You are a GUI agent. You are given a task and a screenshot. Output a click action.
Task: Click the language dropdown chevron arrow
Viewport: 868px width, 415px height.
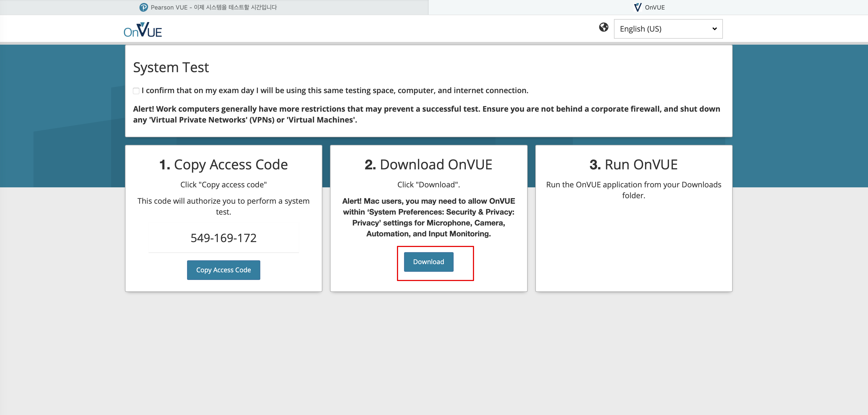pyautogui.click(x=714, y=29)
